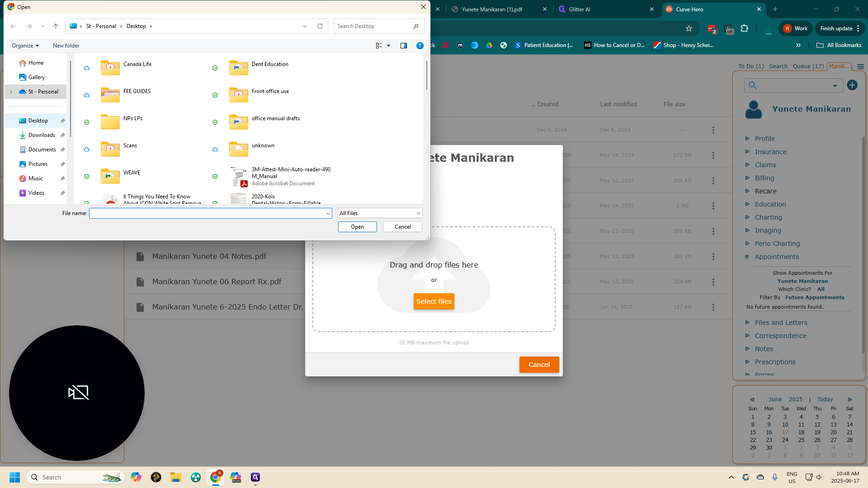868x488 pixels.
Task: Click the Future Appointments filter link
Action: pyautogui.click(x=815, y=297)
